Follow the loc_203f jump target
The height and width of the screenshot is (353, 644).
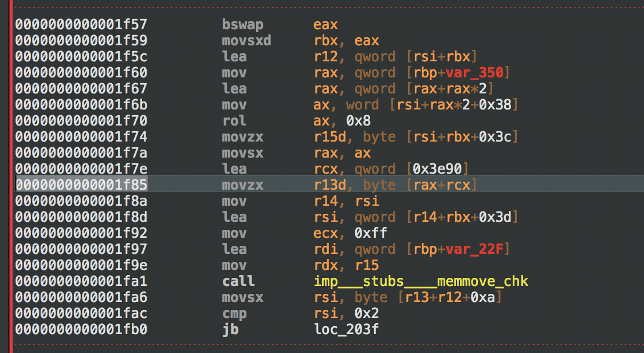[x=346, y=329]
